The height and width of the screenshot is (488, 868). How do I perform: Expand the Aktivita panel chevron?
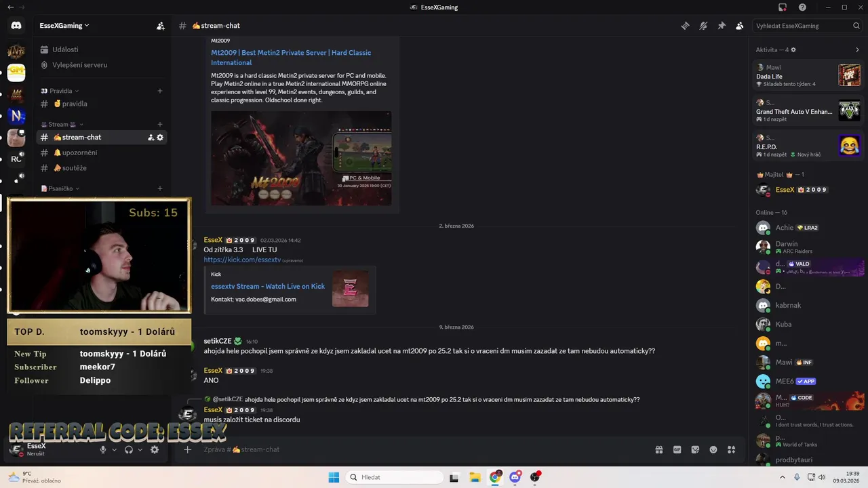[857, 49]
